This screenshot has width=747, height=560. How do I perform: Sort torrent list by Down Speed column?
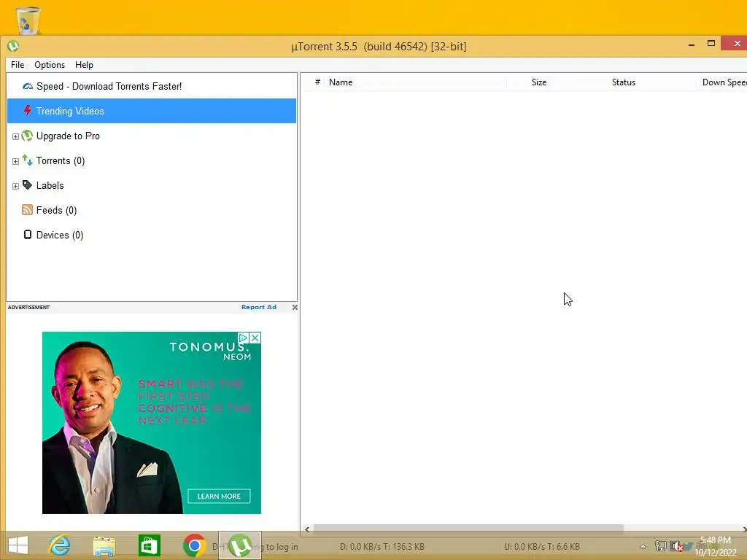pyautogui.click(x=724, y=82)
